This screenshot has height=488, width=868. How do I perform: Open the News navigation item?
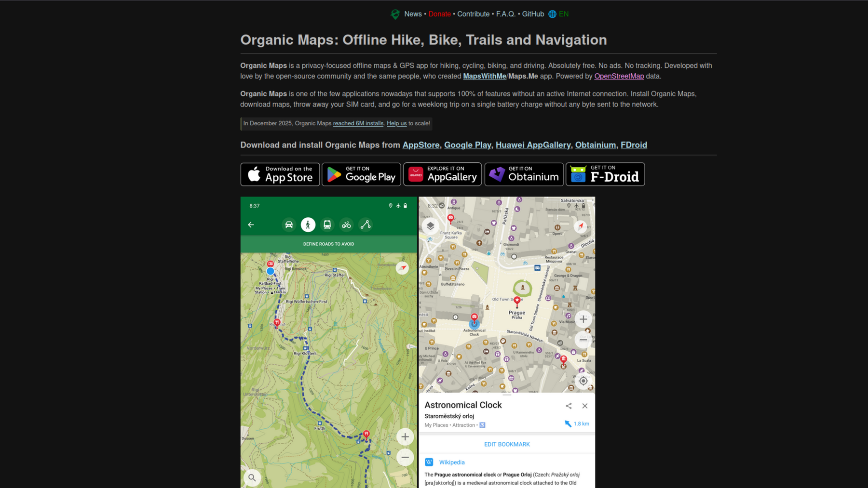tap(413, 14)
